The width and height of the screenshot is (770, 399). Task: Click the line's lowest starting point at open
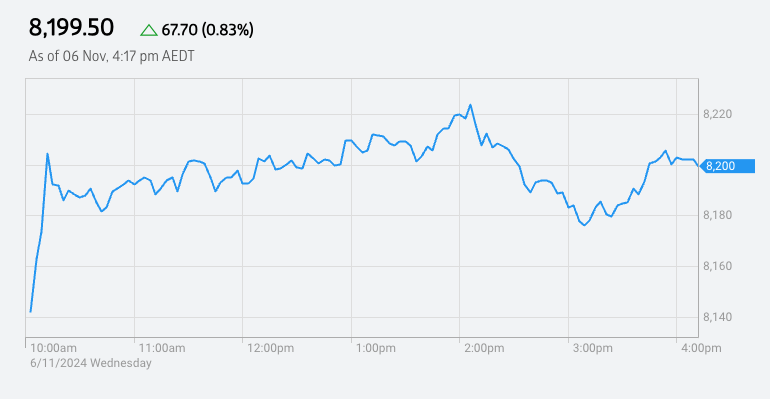coord(30,311)
